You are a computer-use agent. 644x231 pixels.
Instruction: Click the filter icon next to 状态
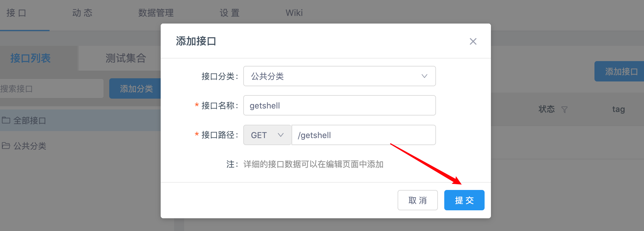tap(564, 110)
